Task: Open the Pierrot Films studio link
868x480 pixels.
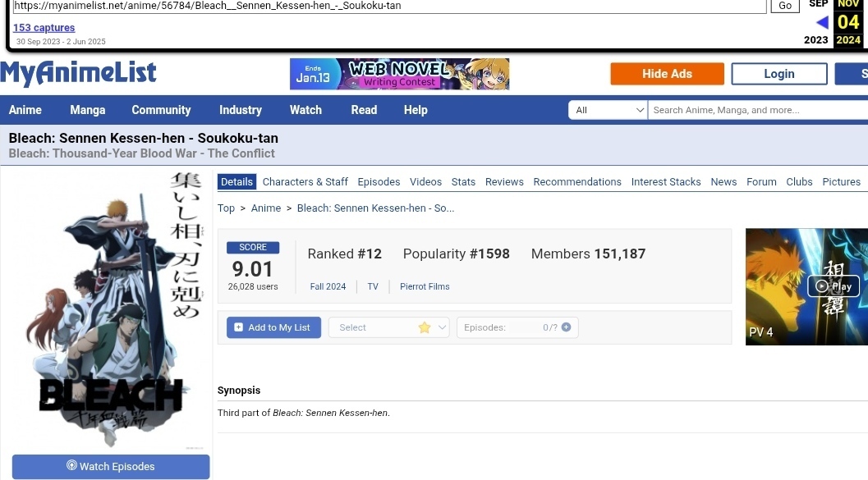Action: 425,286
